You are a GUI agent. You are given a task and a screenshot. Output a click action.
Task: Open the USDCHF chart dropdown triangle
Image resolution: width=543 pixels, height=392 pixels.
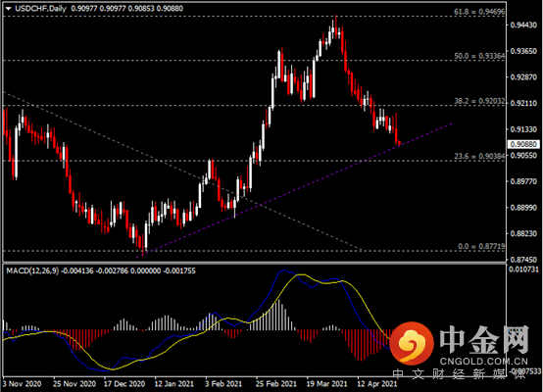point(8,9)
